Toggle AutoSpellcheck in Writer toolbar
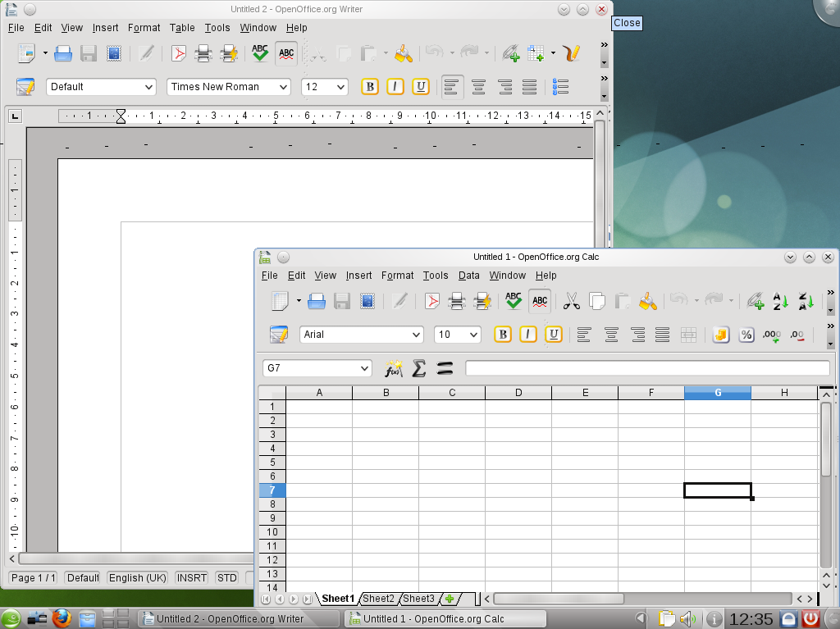This screenshot has width=840, height=629. click(x=286, y=53)
